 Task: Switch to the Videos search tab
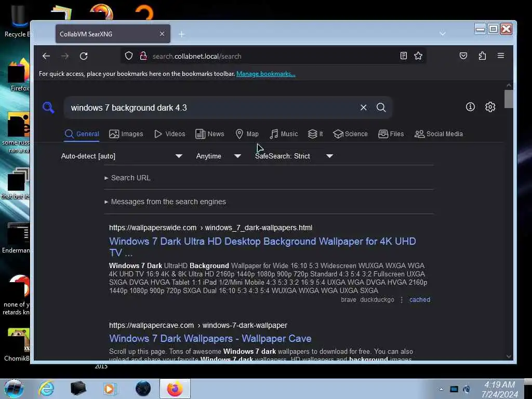[x=170, y=134]
